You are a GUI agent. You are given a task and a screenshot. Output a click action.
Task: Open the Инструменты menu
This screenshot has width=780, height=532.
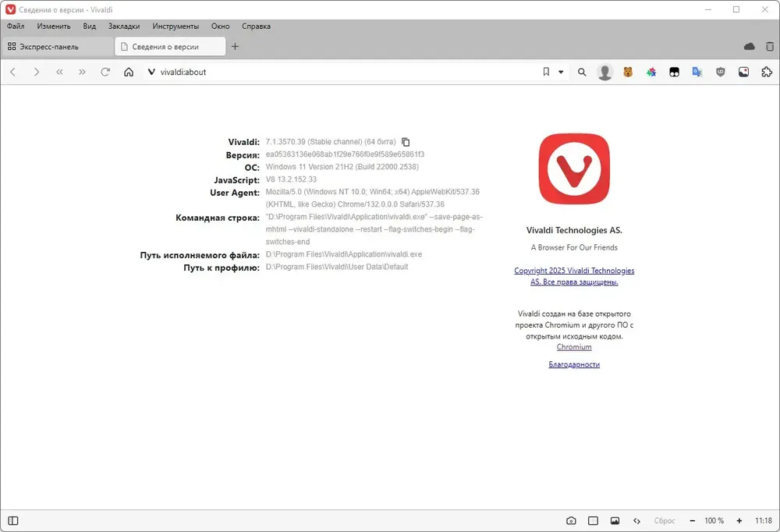tap(175, 27)
